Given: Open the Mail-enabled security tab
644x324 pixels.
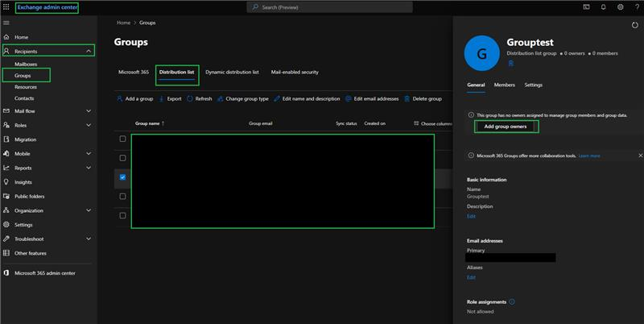Looking at the screenshot, I should 295,72.
